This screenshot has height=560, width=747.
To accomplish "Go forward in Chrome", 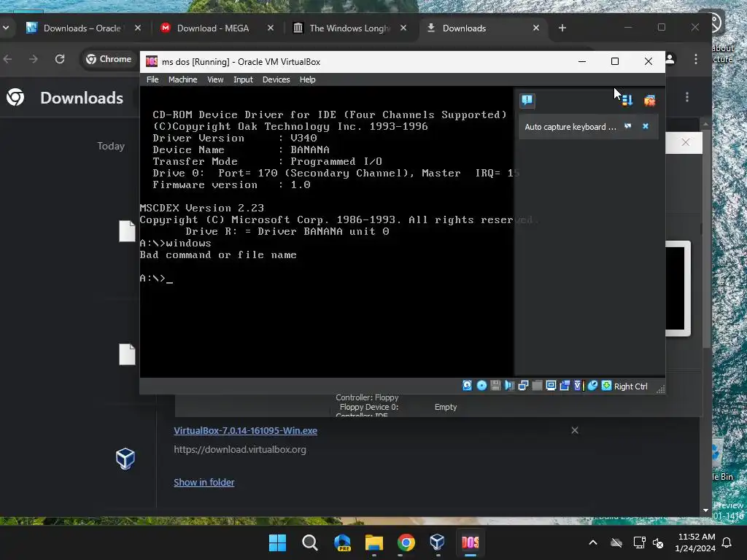I will [x=34, y=59].
